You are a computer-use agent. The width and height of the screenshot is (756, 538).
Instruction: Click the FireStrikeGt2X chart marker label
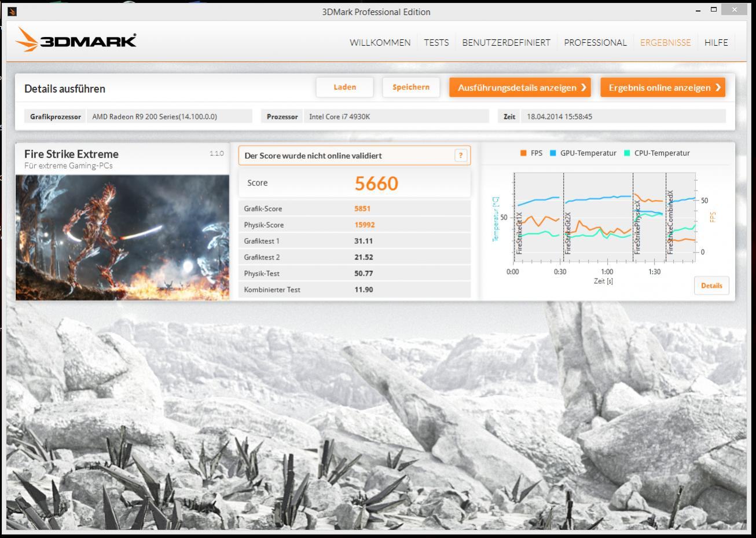coord(568,232)
